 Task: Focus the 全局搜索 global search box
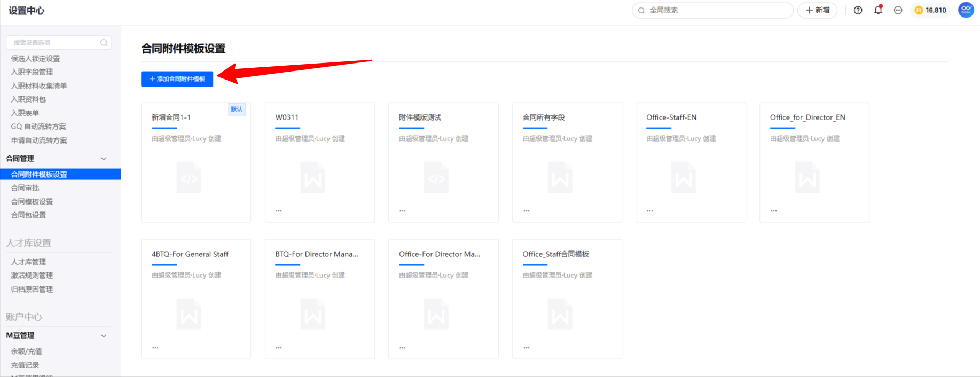click(712, 10)
